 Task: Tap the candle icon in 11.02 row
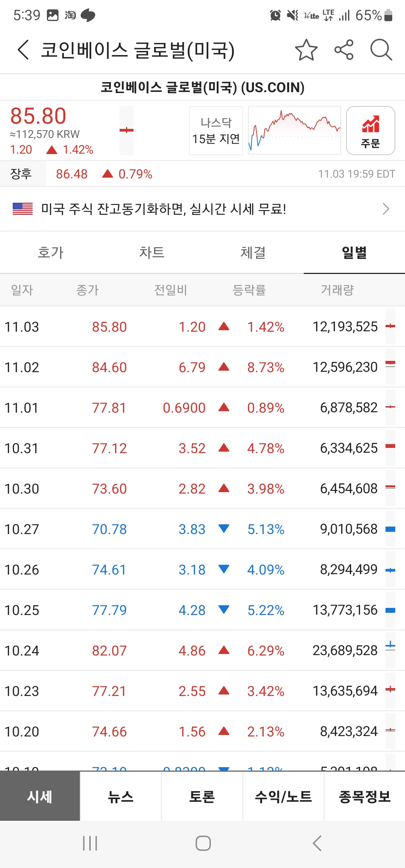coord(390,367)
